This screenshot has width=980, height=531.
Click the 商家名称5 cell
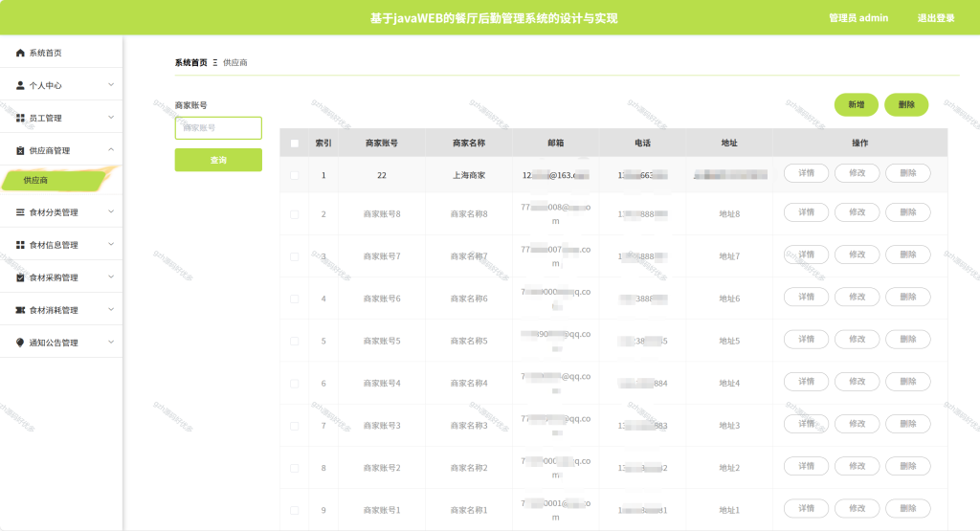(469, 342)
